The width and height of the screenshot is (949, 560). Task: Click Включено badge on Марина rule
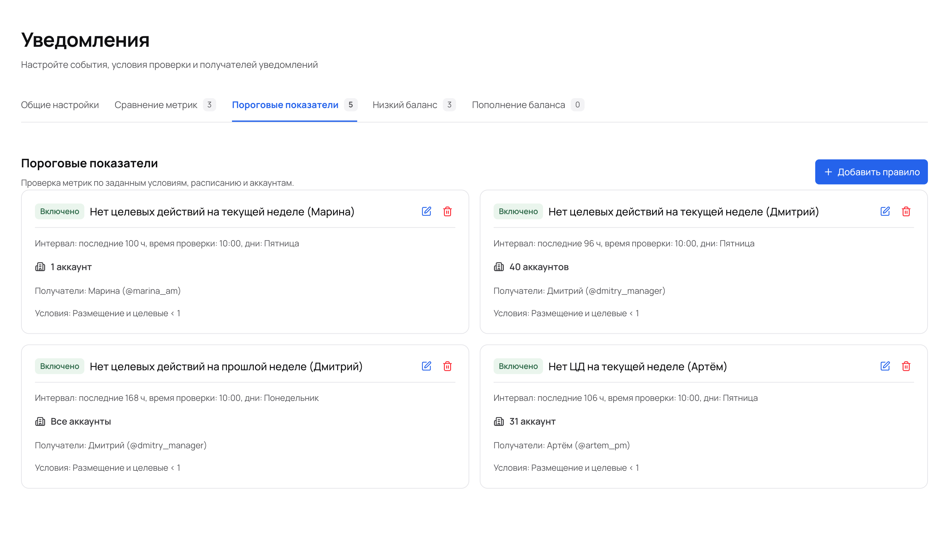(x=60, y=211)
